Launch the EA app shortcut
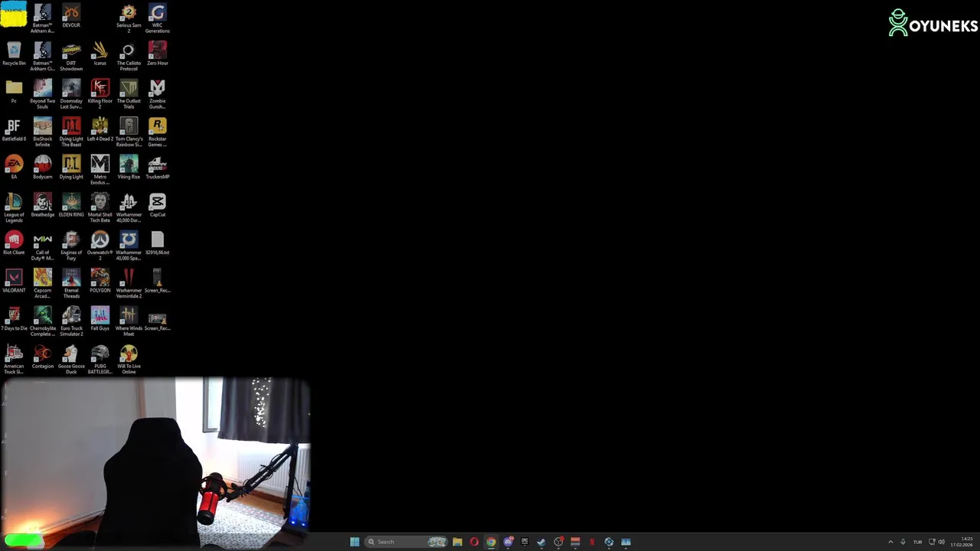Screen dimensions: 980x551 coord(14,167)
